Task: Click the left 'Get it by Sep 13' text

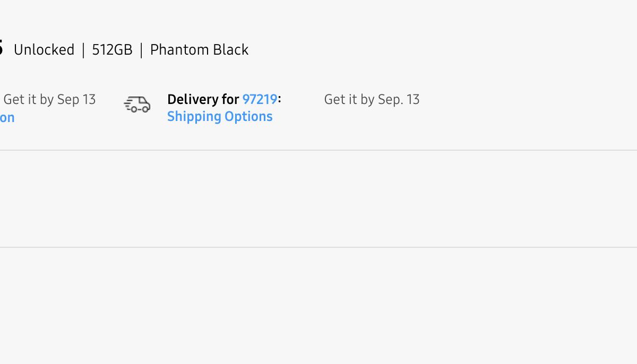Action: click(x=49, y=99)
